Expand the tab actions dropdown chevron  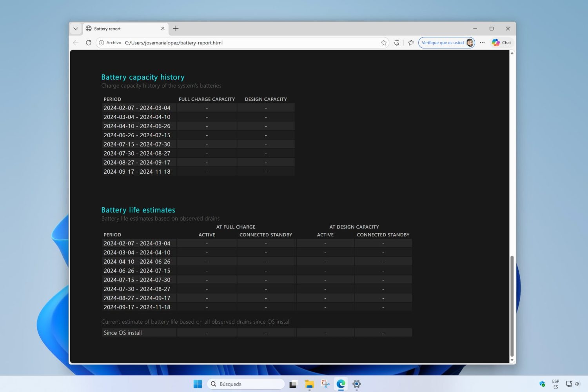point(76,29)
